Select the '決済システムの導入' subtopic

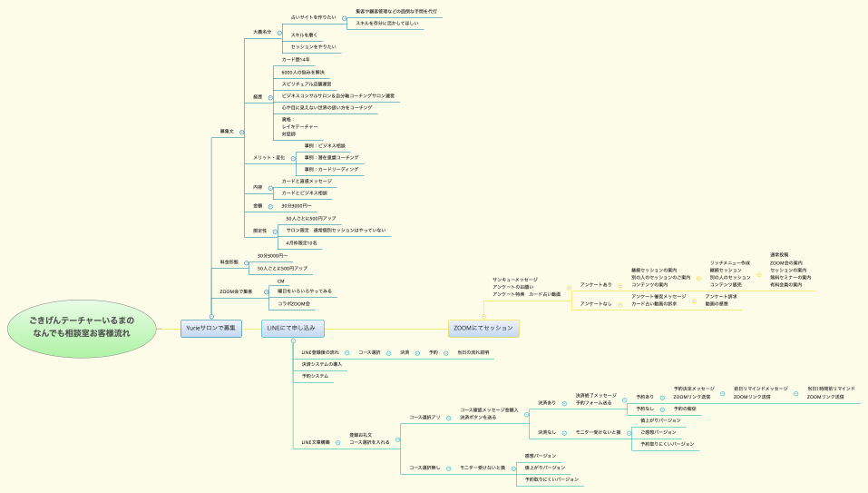(x=321, y=364)
